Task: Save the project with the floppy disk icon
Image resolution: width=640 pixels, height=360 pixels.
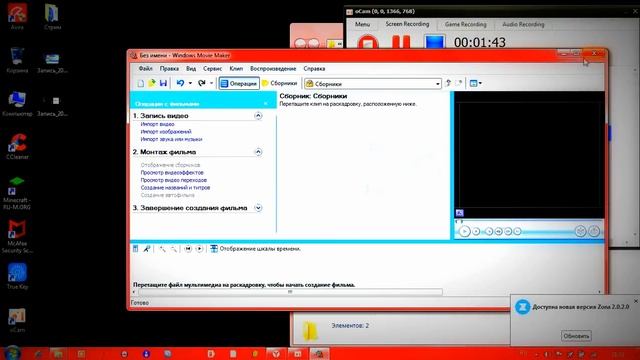Action: coord(163,83)
